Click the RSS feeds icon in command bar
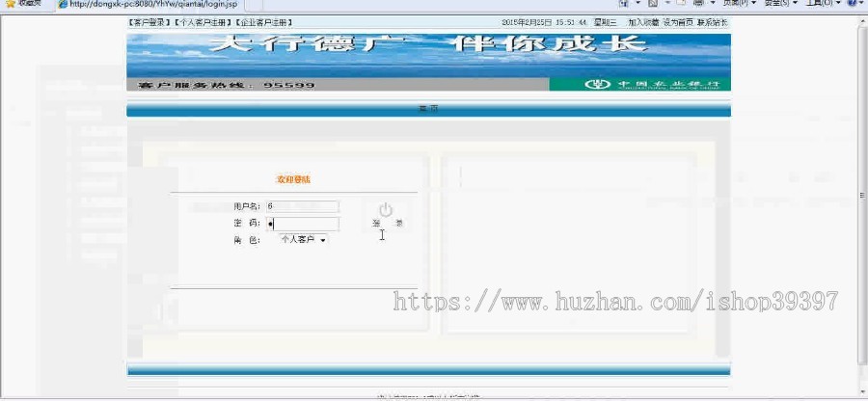Screen dimensions: 868x401 653,3
